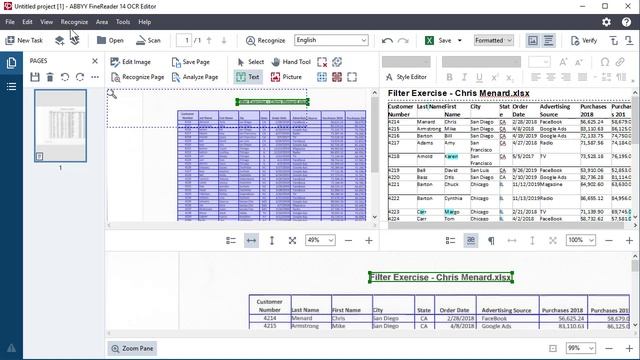
Task: Click the Recognize toolbar button
Action: (x=265, y=40)
